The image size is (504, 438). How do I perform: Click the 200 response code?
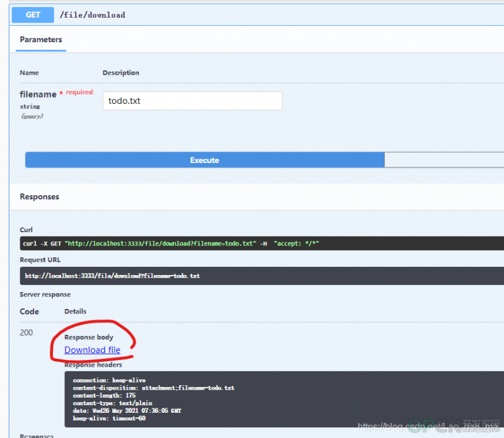pos(26,333)
